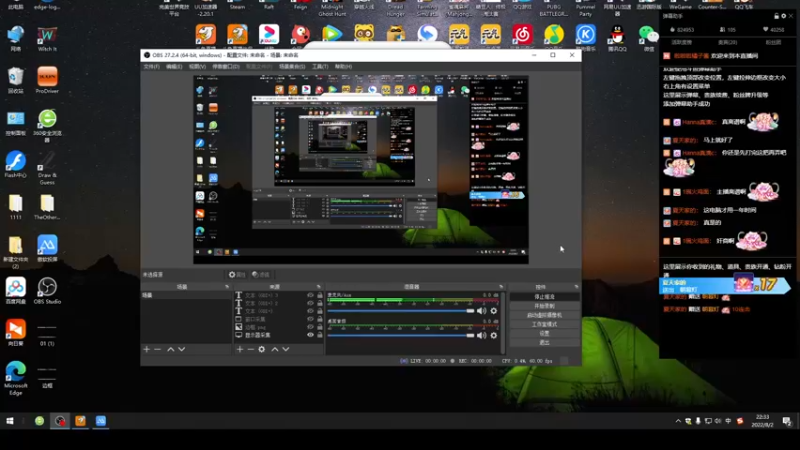Expand hidden system tray icons chevron
Viewport: 800px width, 450px height.
tap(678, 421)
